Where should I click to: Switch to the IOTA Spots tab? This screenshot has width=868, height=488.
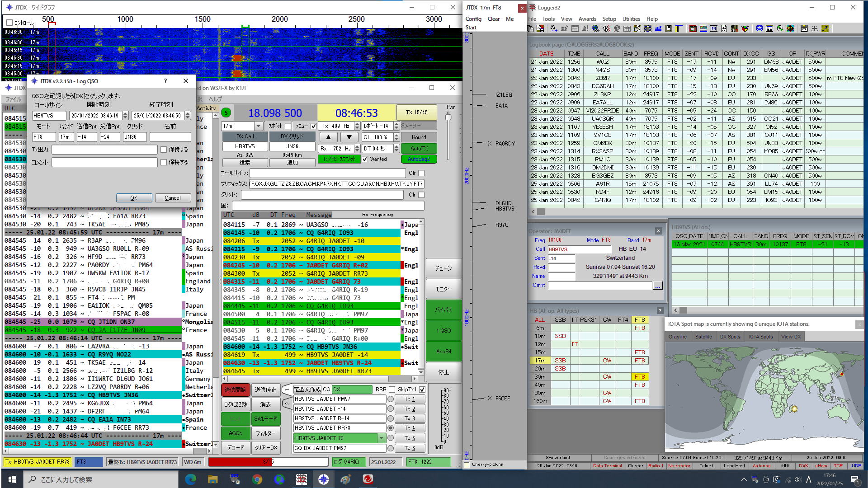click(x=760, y=337)
